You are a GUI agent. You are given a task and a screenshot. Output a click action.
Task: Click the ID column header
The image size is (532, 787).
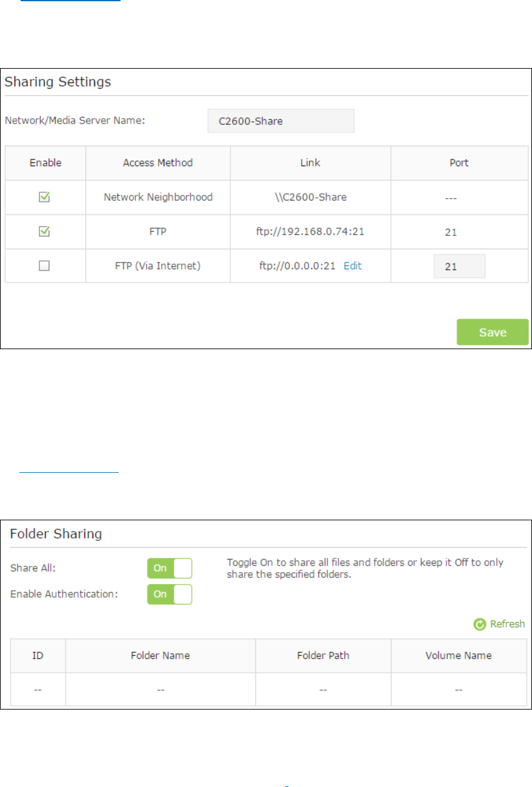click(x=37, y=655)
